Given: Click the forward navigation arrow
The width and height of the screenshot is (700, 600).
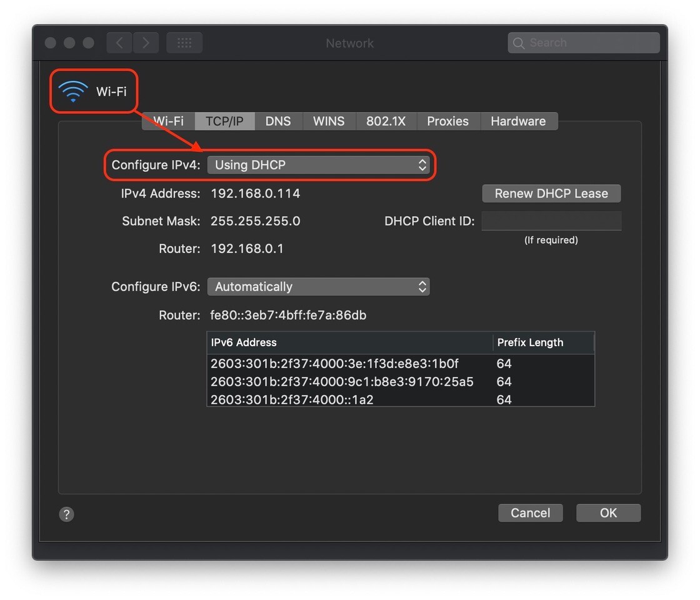Looking at the screenshot, I should [146, 42].
